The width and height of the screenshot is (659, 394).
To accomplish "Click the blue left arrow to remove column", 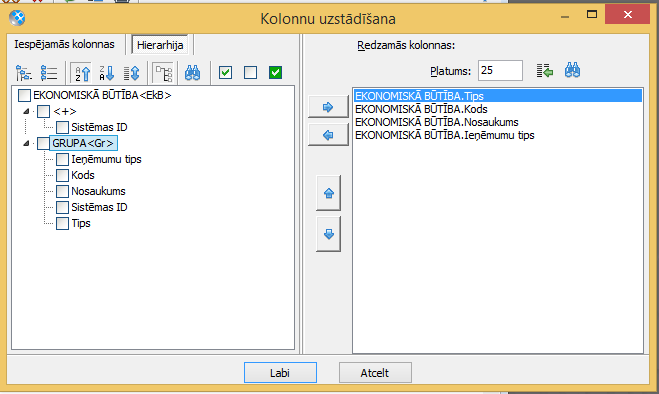I will pos(328,135).
